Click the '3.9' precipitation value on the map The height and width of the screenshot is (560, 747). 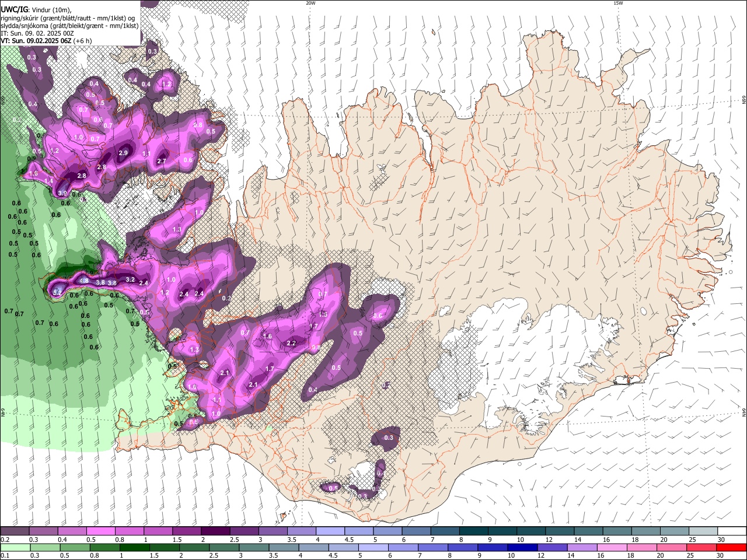click(62, 193)
